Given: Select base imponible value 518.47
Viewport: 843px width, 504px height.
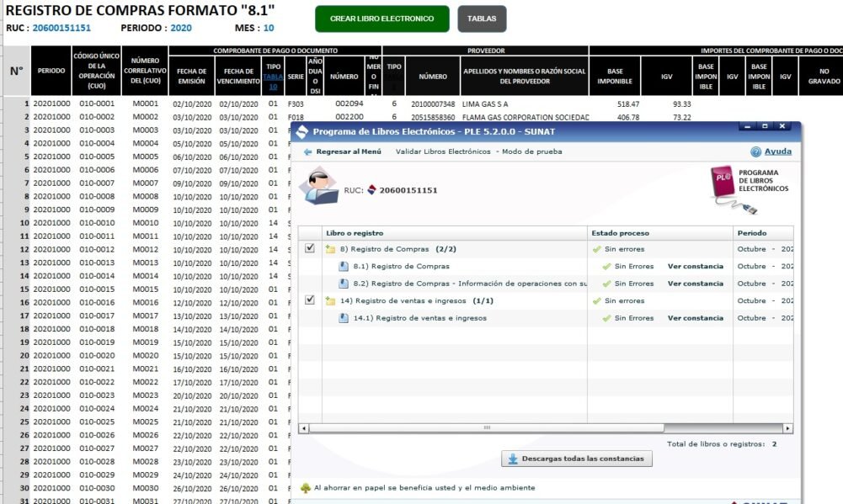Looking at the screenshot, I should point(628,104).
